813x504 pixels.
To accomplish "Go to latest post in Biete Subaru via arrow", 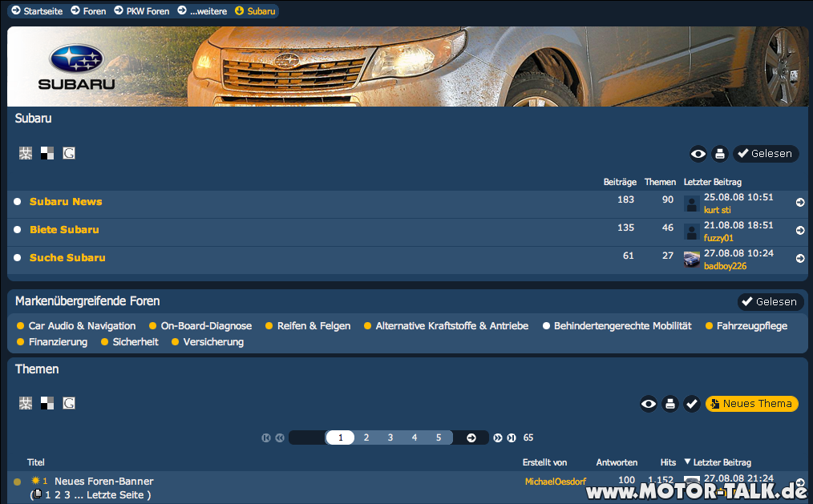I will tap(800, 231).
